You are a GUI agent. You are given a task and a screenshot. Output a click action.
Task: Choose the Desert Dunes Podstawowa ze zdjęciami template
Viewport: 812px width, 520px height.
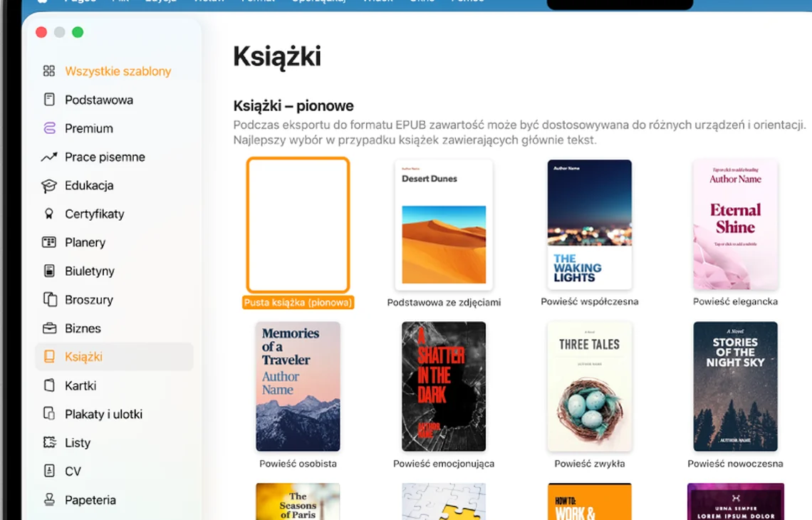(444, 225)
